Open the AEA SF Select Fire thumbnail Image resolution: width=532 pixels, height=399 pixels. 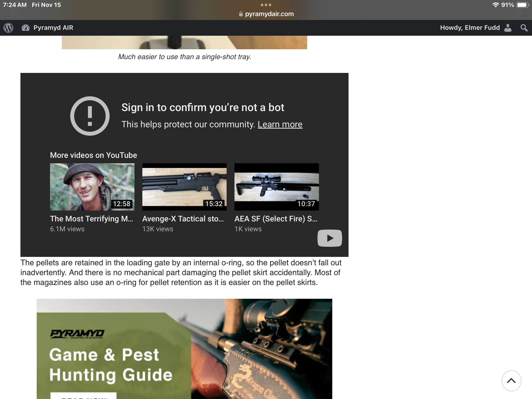click(277, 187)
